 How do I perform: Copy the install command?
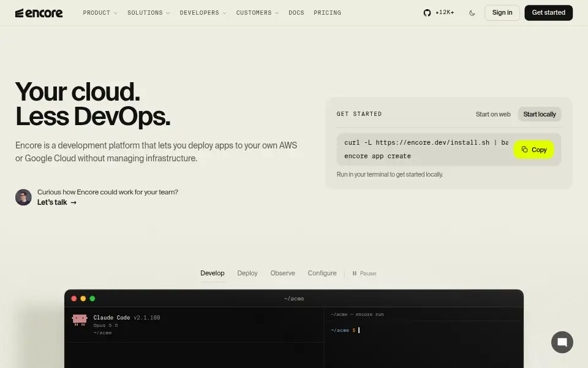tap(533, 150)
